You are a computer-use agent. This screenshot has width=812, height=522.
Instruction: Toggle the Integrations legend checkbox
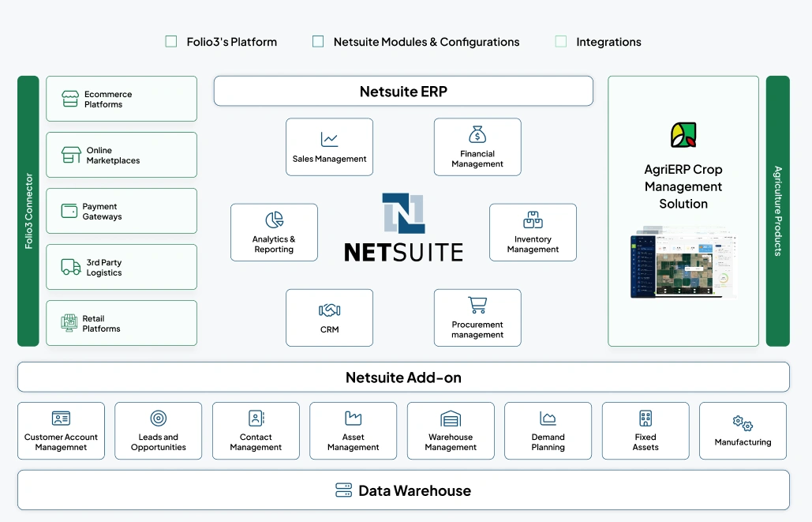coord(561,42)
